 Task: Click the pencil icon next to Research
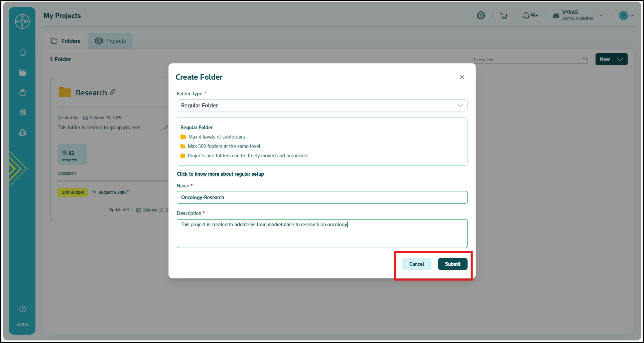click(x=113, y=92)
